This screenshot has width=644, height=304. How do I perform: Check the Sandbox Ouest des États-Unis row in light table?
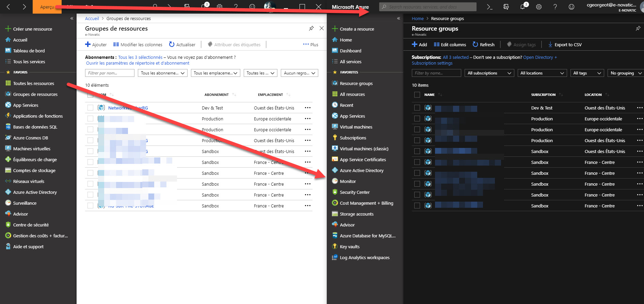pos(90,151)
